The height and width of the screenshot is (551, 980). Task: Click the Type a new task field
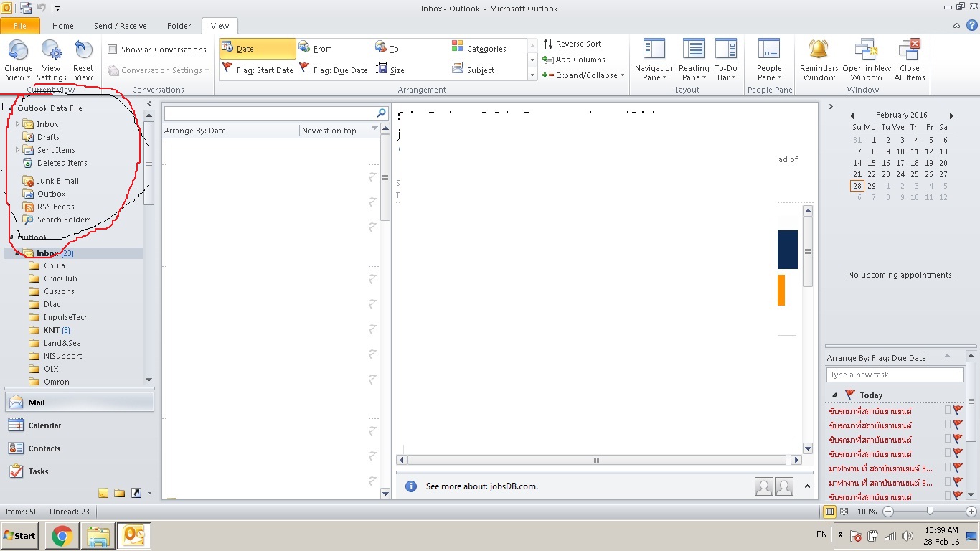(894, 375)
